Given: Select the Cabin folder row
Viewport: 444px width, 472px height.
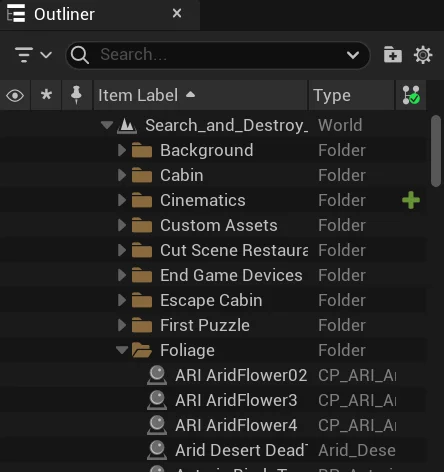Looking at the screenshot, I should pos(213,175).
